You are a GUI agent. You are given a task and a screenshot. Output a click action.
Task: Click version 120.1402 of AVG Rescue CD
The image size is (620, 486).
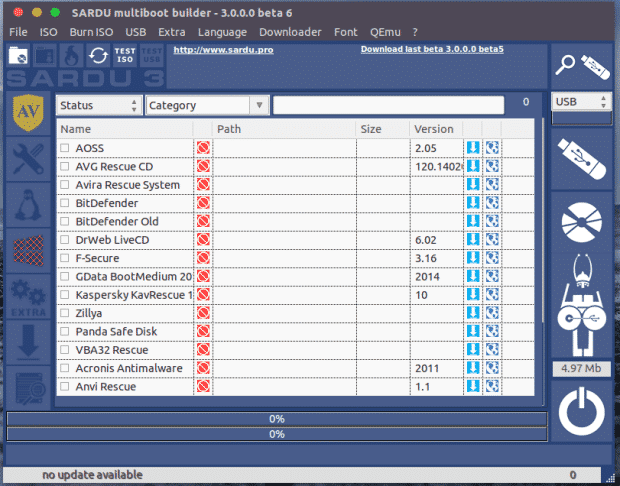tap(438, 166)
